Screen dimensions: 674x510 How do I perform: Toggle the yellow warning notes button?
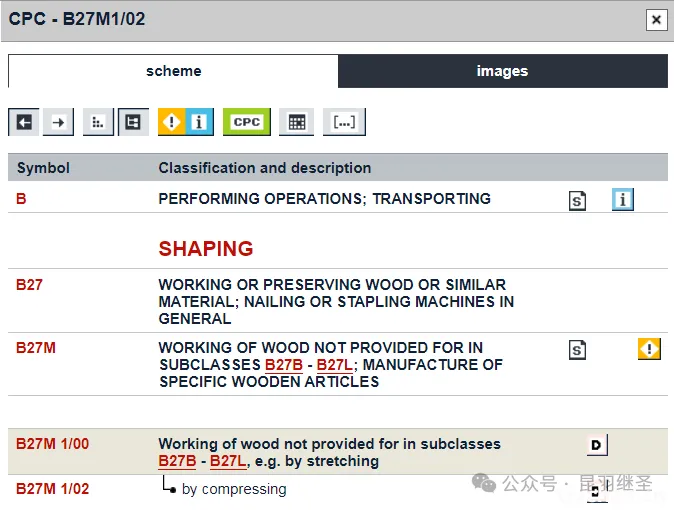[172, 122]
